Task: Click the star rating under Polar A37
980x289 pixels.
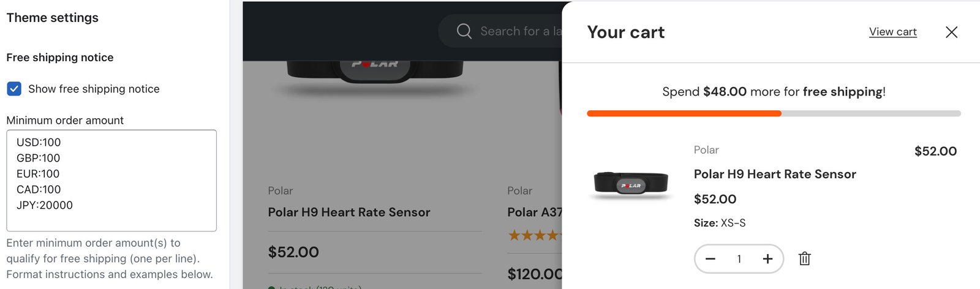Action: pyautogui.click(x=533, y=235)
